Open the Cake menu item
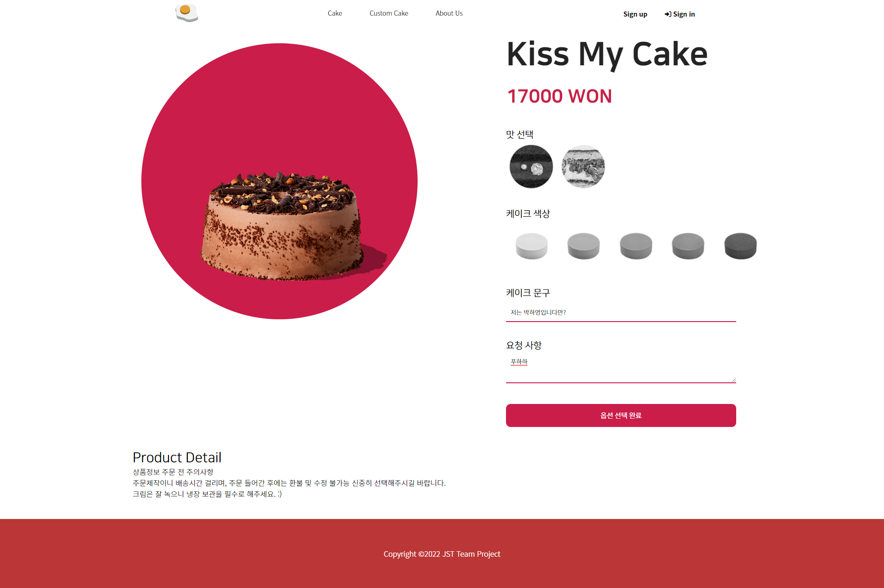 tap(335, 13)
